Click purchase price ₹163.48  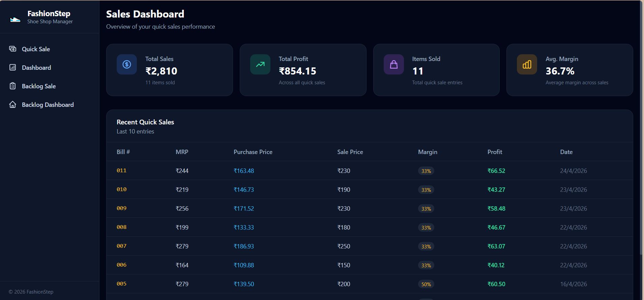pyautogui.click(x=244, y=171)
